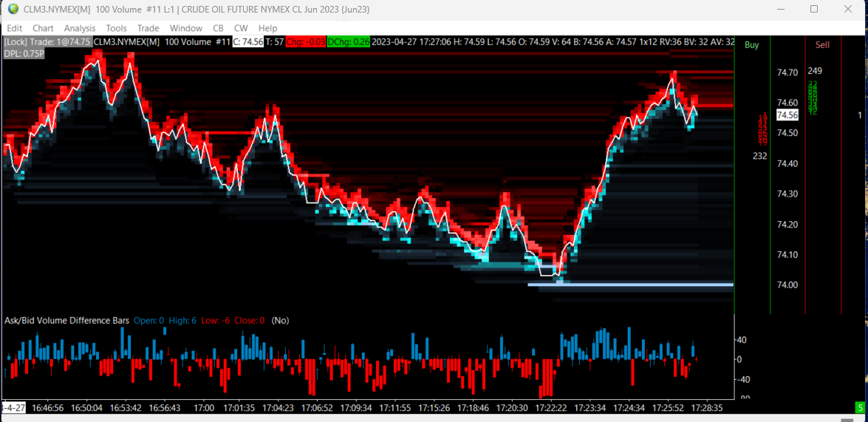The height and width of the screenshot is (422, 868).
Task: Click the 249 quantity in the Sell column
Action: [x=815, y=71]
